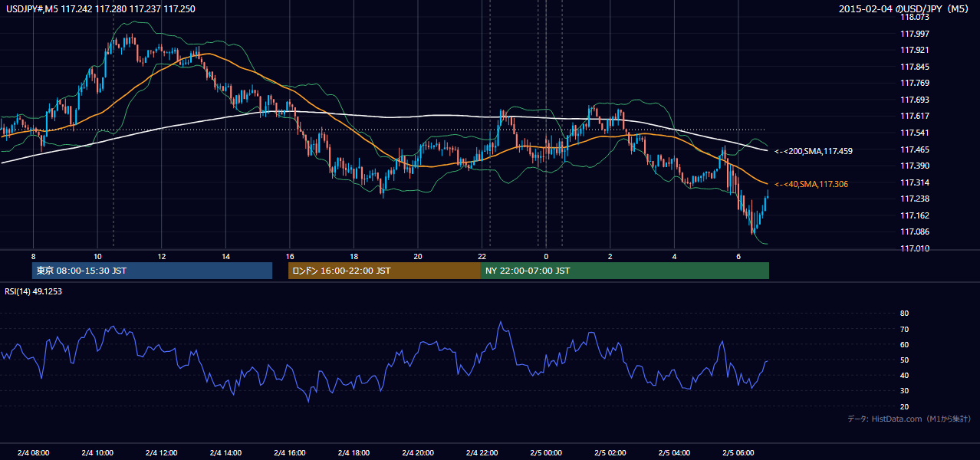This screenshot has height=460, width=980.
Task: Click hour marker 6 below the candlestick chart
Action: click(x=738, y=255)
